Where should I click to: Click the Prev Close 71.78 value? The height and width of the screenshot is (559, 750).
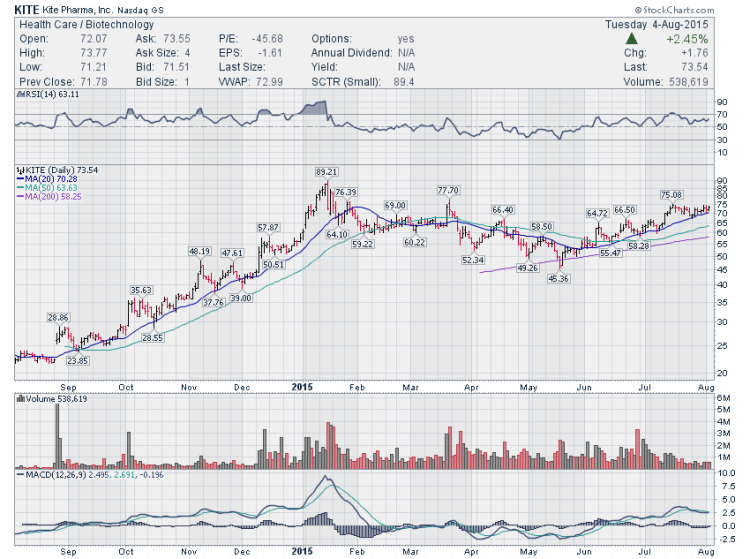94,82
